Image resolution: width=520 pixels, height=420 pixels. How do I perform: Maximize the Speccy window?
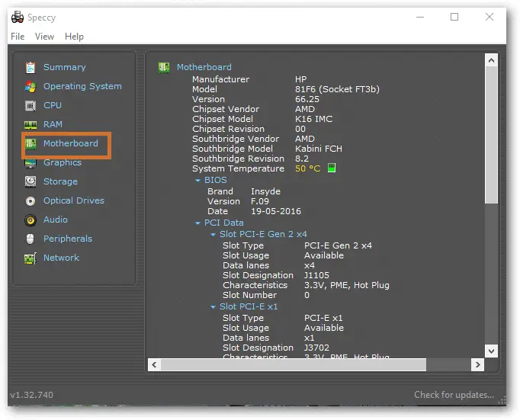point(454,17)
